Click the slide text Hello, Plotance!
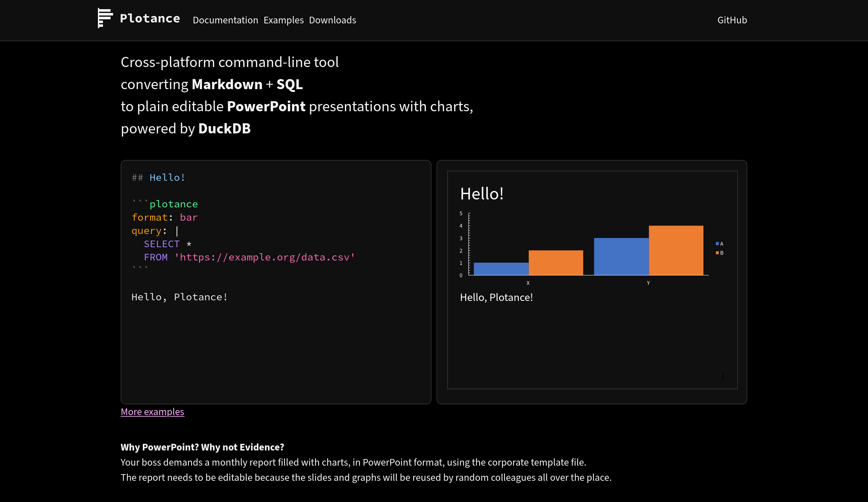Image resolution: width=868 pixels, height=502 pixels. tap(496, 297)
